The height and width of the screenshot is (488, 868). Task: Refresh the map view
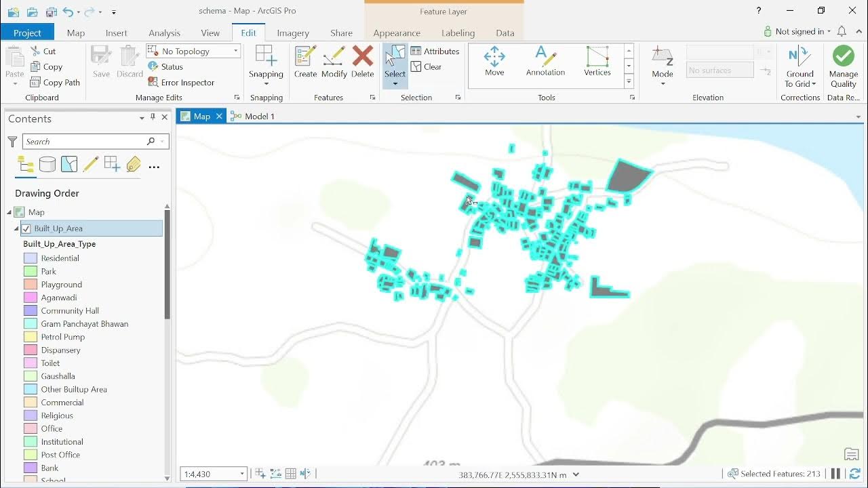point(855,474)
